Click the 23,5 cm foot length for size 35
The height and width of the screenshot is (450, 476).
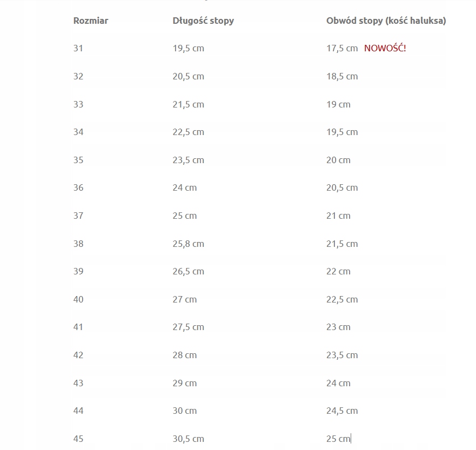[x=188, y=160]
